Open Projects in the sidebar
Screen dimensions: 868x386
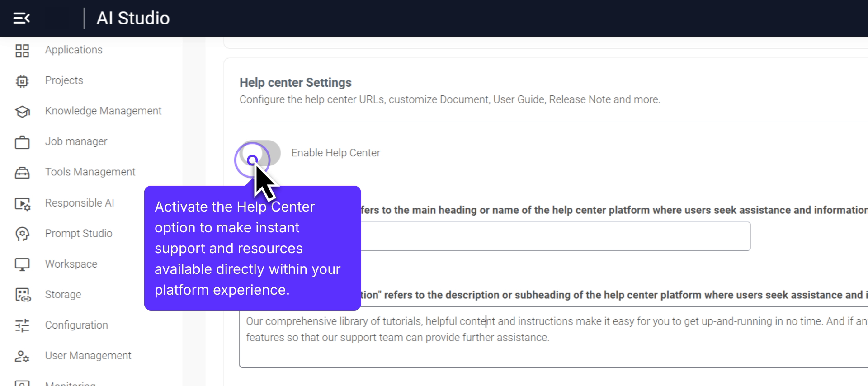(x=64, y=80)
